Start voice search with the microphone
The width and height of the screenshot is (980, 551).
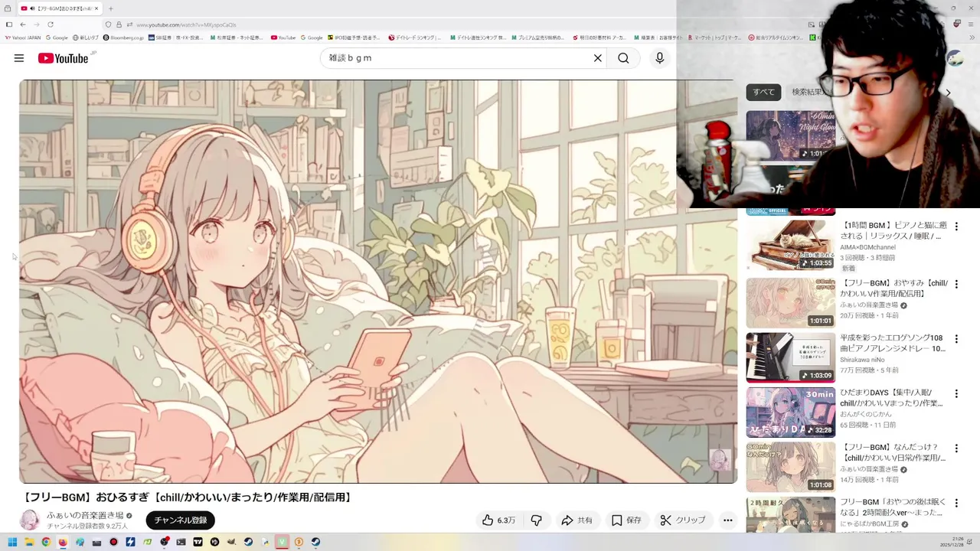pyautogui.click(x=659, y=58)
